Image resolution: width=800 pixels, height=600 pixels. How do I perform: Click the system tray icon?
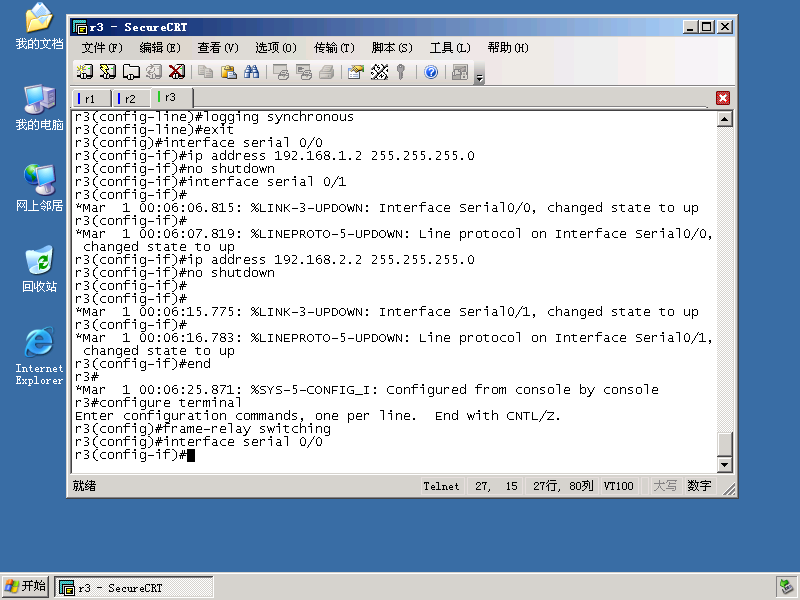786,587
